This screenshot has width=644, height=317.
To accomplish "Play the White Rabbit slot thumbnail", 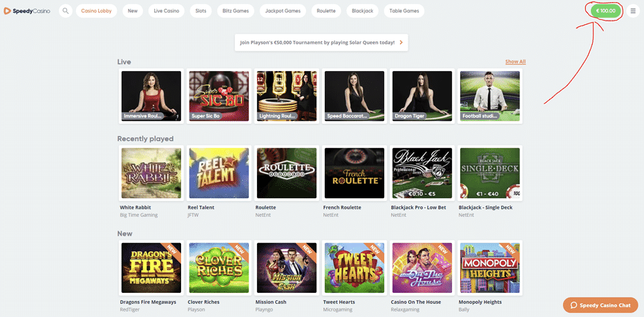I will pos(151,173).
